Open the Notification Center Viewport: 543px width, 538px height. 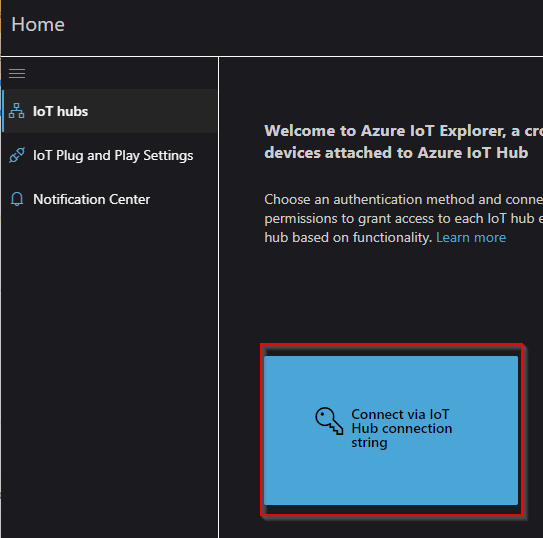click(x=110, y=199)
